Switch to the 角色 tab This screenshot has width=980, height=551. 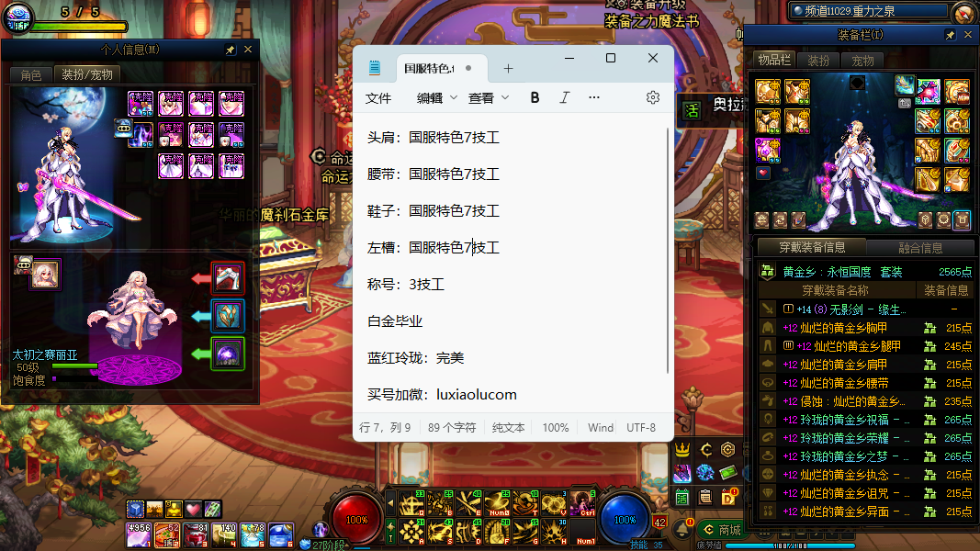31,74
